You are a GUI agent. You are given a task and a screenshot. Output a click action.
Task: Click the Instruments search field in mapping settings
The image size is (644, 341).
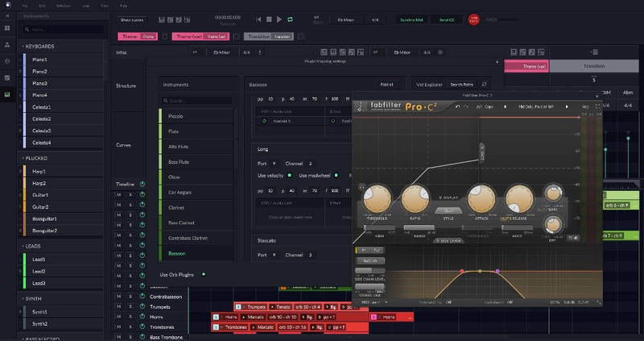pyautogui.click(x=197, y=101)
